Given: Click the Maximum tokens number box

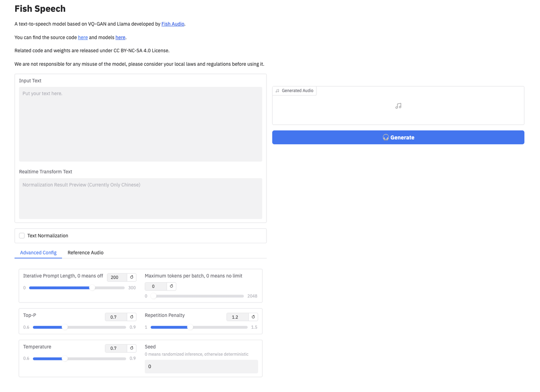Looking at the screenshot, I should [x=156, y=286].
